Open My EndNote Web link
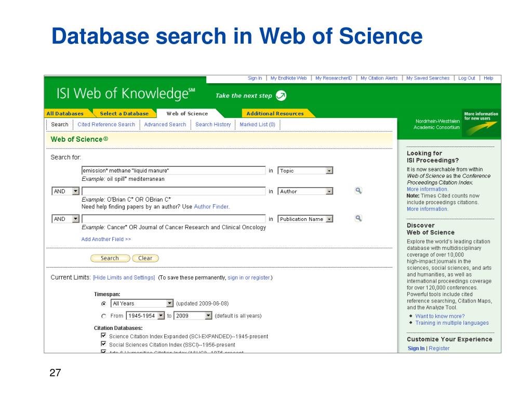Viewport: 532px width, 399px height. click(x=289, y=78)
